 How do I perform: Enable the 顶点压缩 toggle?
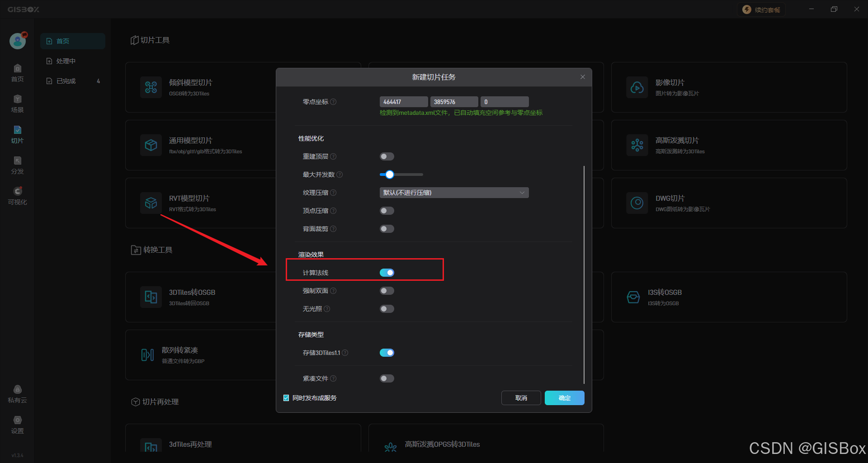click(387, 211)
